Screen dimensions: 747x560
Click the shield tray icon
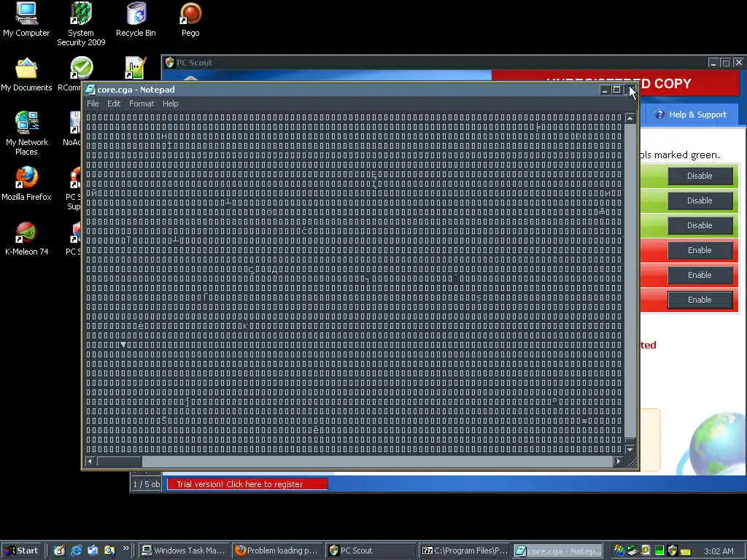click(x=673, y=551)
